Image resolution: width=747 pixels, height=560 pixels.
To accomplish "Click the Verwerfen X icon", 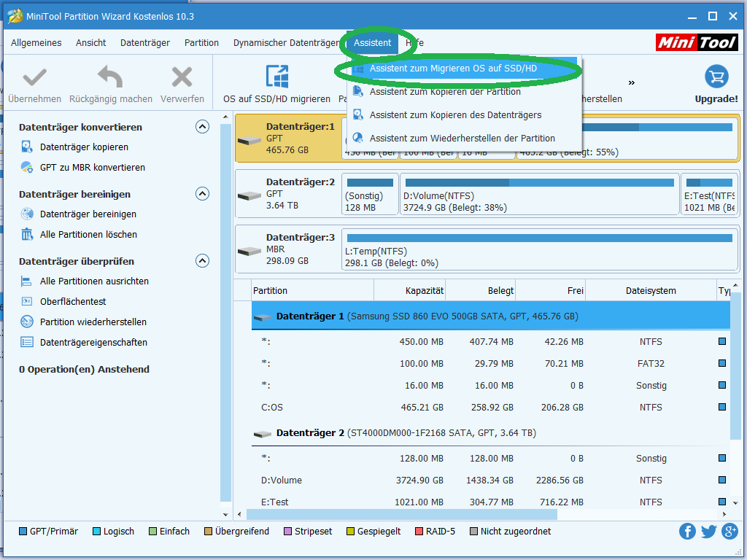I will pyautogui.click(x=182, y=77).
